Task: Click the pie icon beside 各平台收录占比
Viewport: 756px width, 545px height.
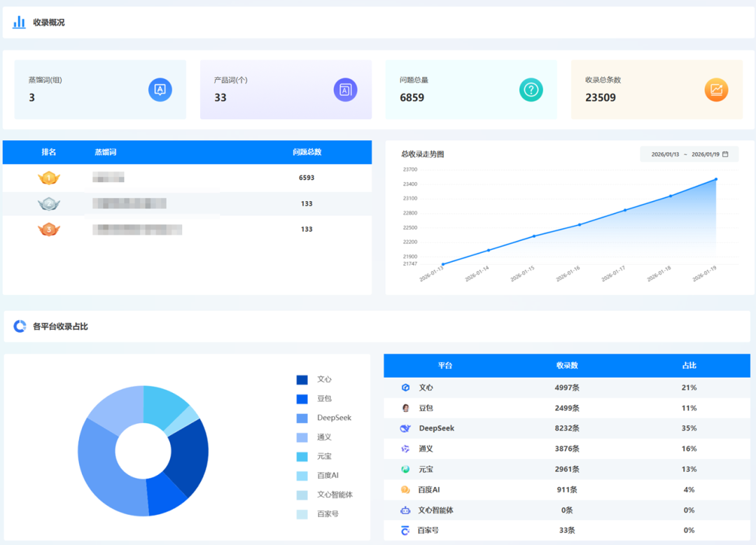Action: (x=20, y=326)
